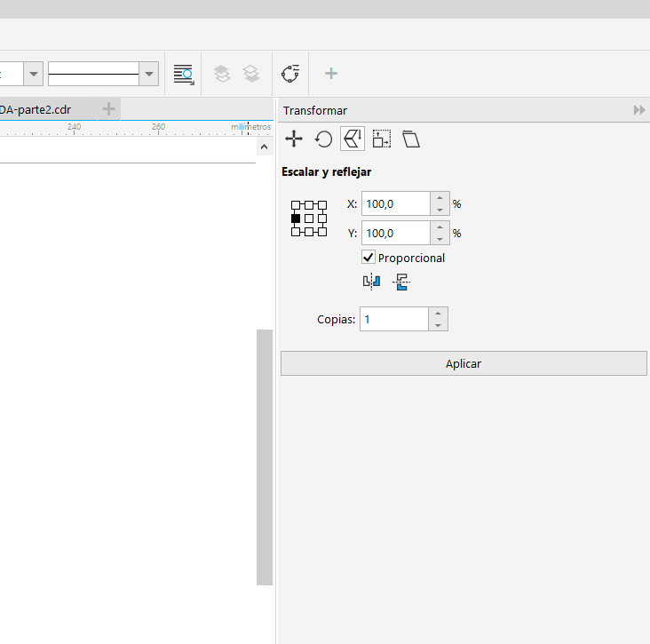Click the Aplicar button

(x=464, y=363)
